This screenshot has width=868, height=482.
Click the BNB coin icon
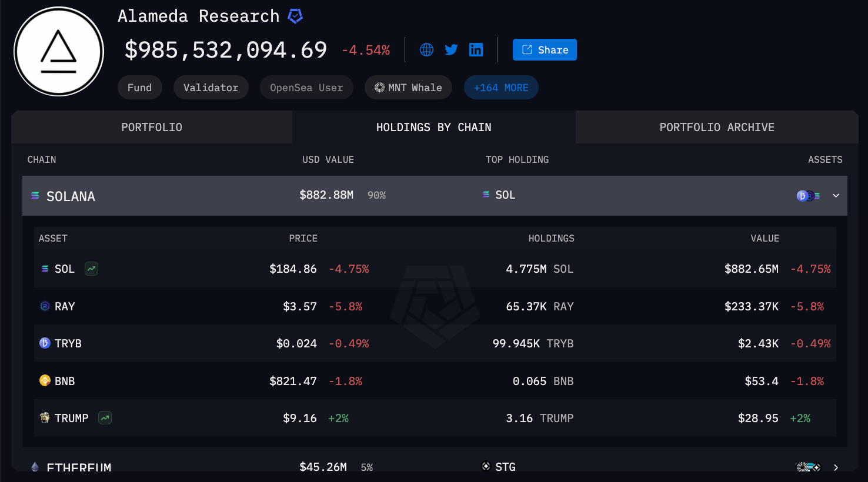click(x=45, y=381)
